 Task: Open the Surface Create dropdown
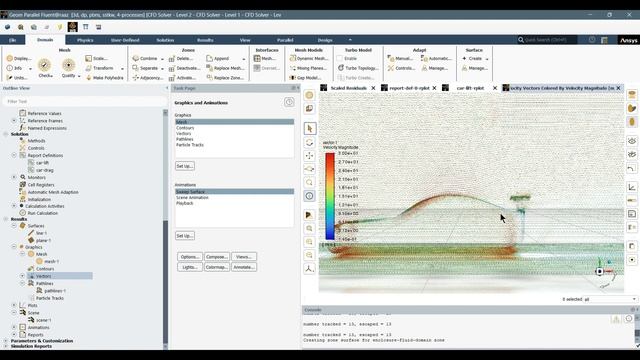487,59
